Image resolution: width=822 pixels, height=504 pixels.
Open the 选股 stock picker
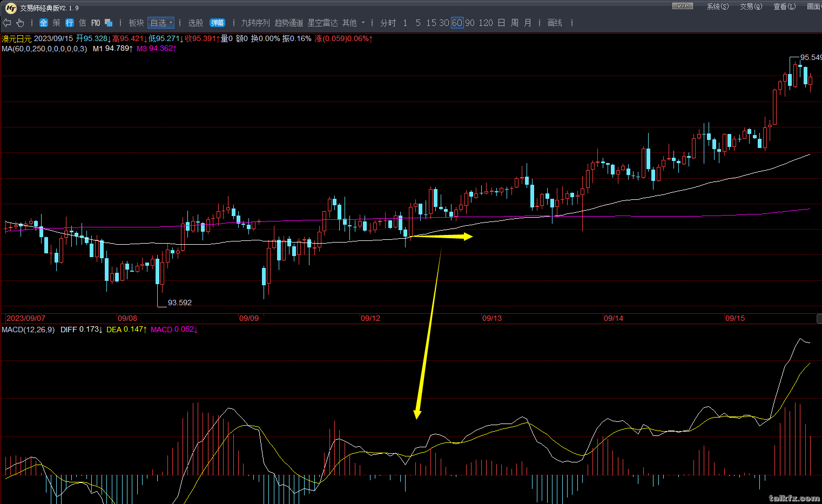pyautogui.click(x=196, y=23)
